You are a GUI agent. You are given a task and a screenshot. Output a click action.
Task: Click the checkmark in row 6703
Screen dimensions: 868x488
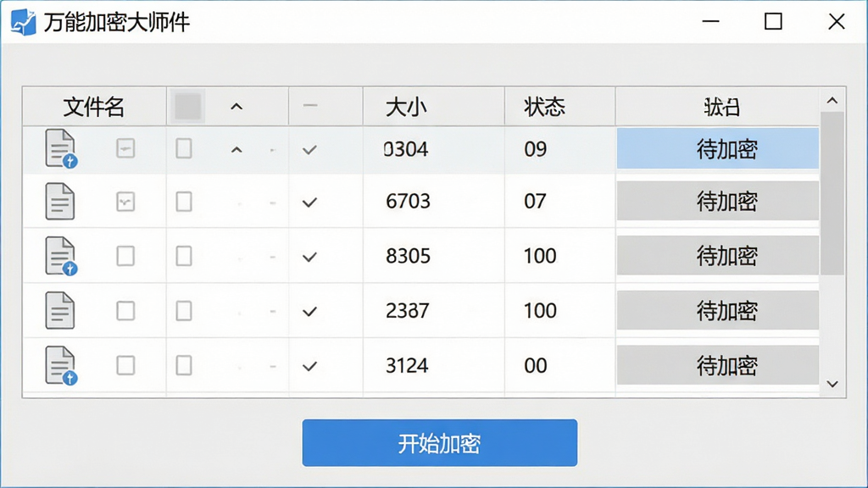coord(310,202)
